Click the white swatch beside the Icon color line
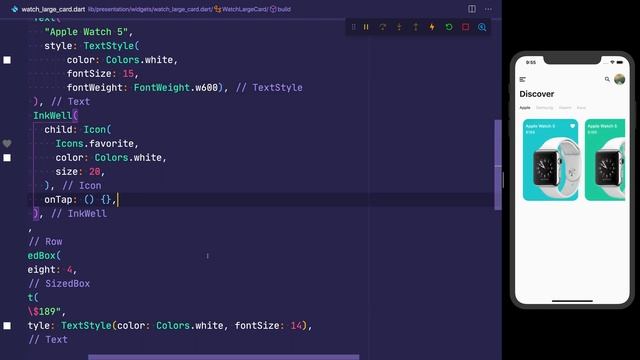 click(7, 158)
